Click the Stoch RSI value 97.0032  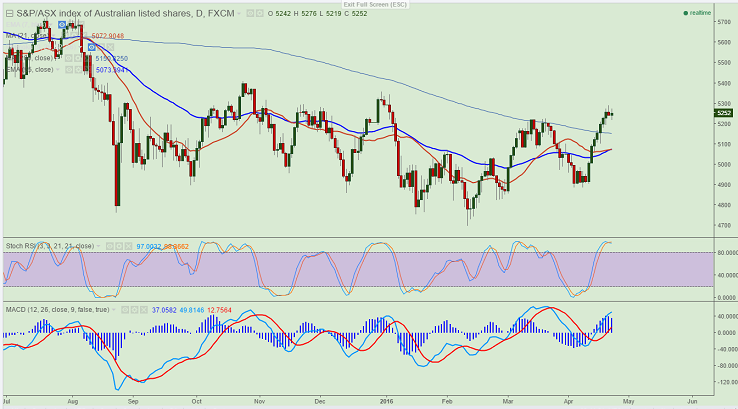pos(149,247)
